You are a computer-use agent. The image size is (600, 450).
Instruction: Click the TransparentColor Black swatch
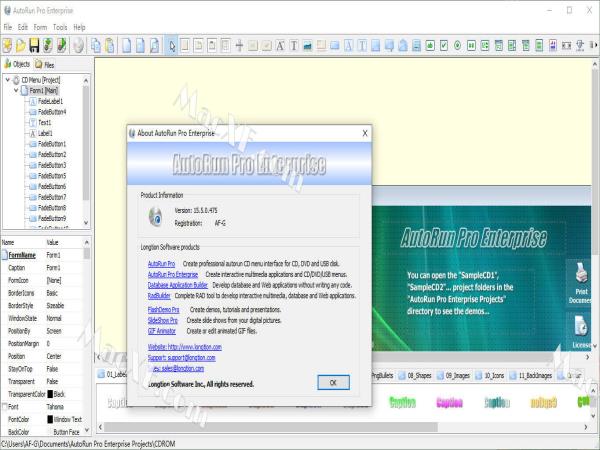(x=50, y=394)
